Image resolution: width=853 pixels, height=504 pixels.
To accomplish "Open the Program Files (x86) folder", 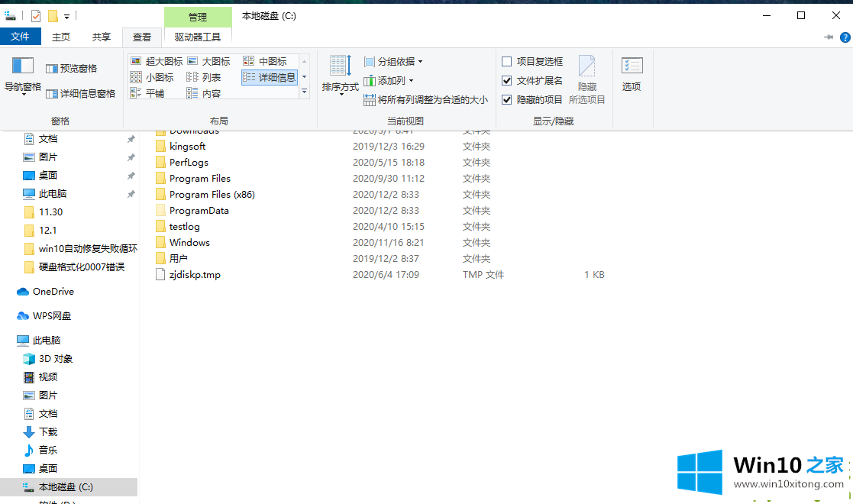I will click(212, 194).
